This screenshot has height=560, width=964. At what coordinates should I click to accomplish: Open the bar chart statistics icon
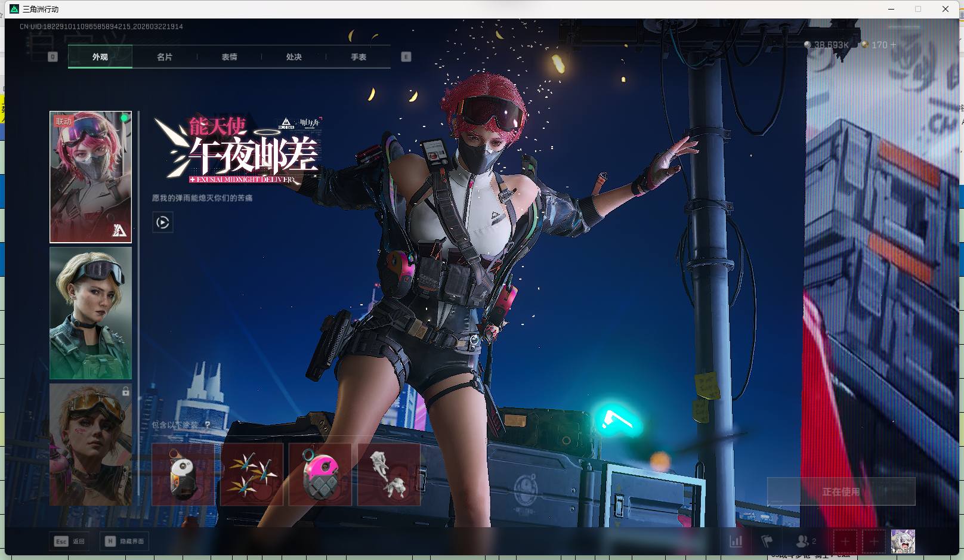coord(736,542)
